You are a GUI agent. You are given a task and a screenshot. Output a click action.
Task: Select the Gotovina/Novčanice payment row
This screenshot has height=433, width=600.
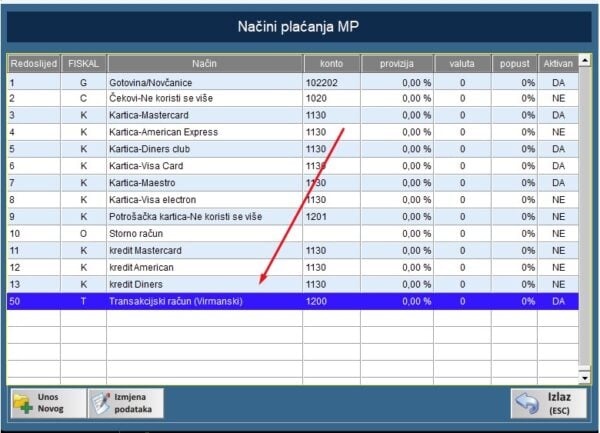click(205, 83)
